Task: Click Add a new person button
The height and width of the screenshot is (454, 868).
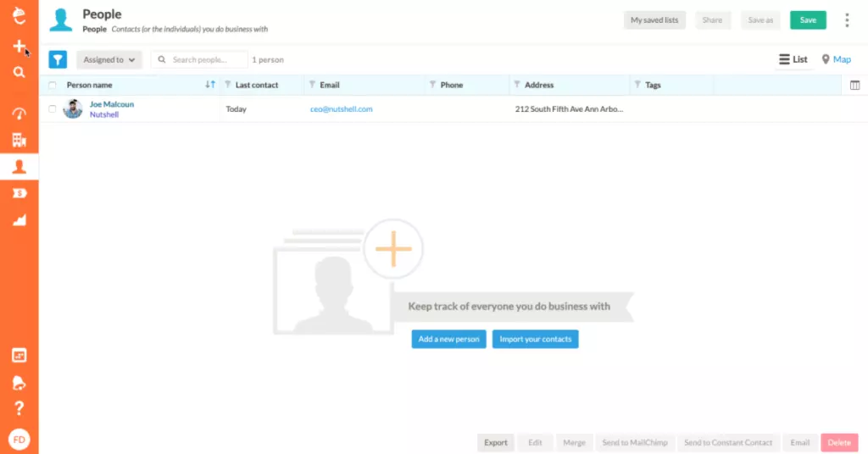Action: click(449, 339)
